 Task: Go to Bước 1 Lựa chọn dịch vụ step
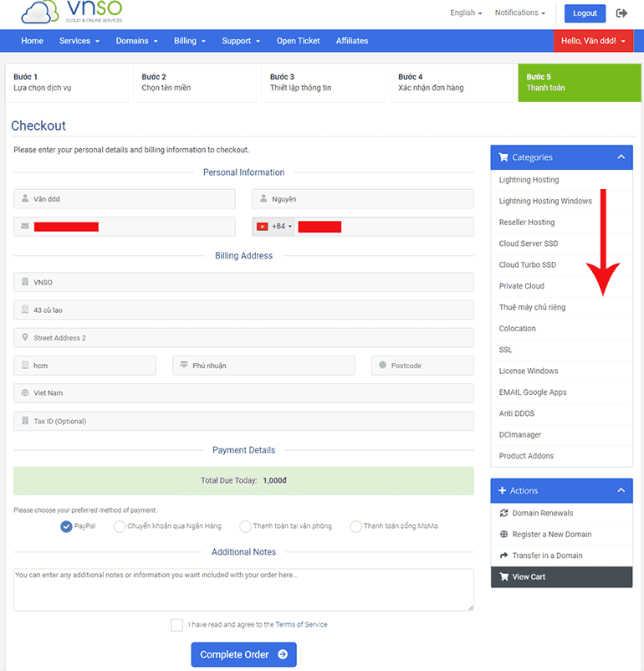67,83
